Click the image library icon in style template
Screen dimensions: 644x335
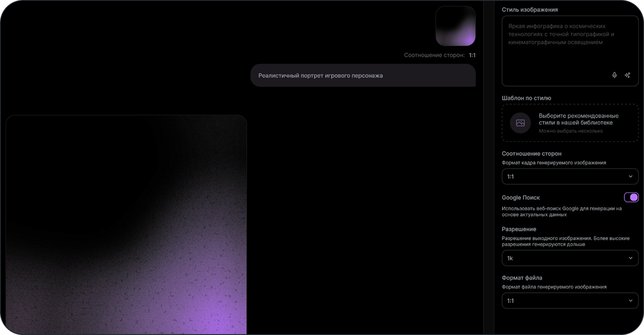click(x=520, y=123)
